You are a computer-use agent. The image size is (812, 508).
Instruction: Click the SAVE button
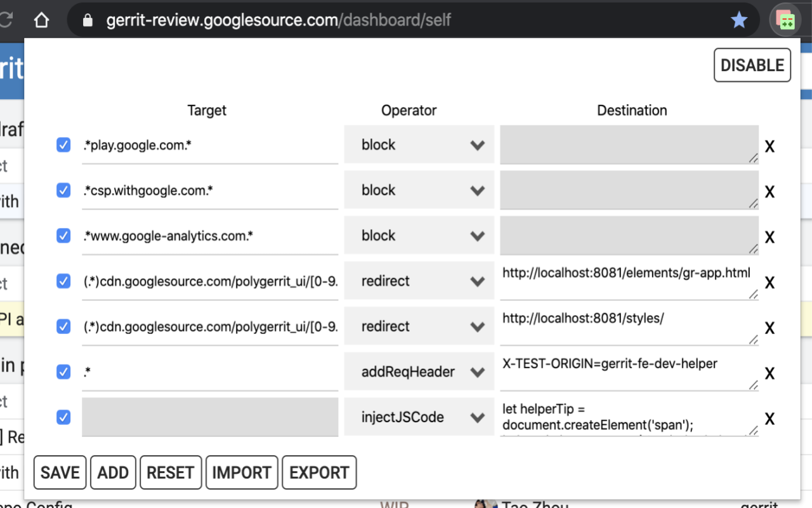60,472
